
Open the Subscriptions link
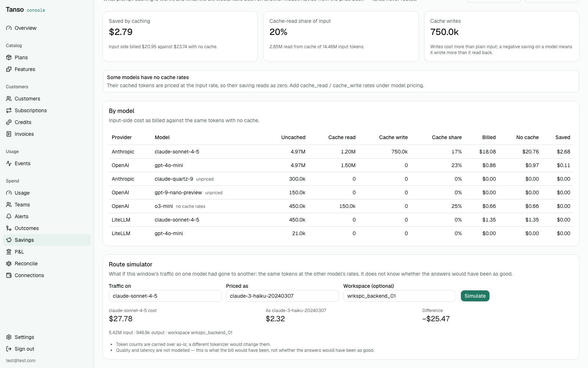point(47,110)
